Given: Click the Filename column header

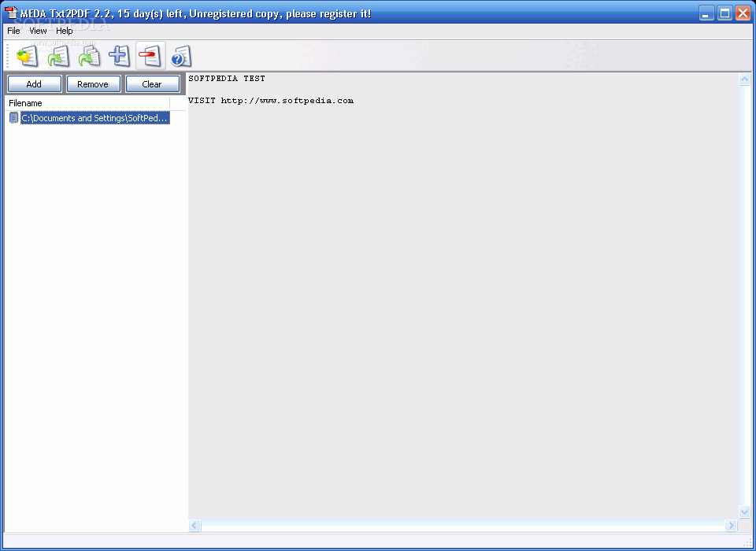Looking at the screenshot, I should coord(87,103).
